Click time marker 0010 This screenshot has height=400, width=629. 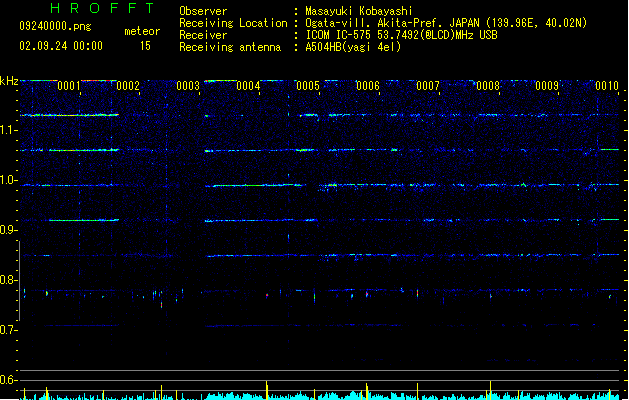(607, 86)
